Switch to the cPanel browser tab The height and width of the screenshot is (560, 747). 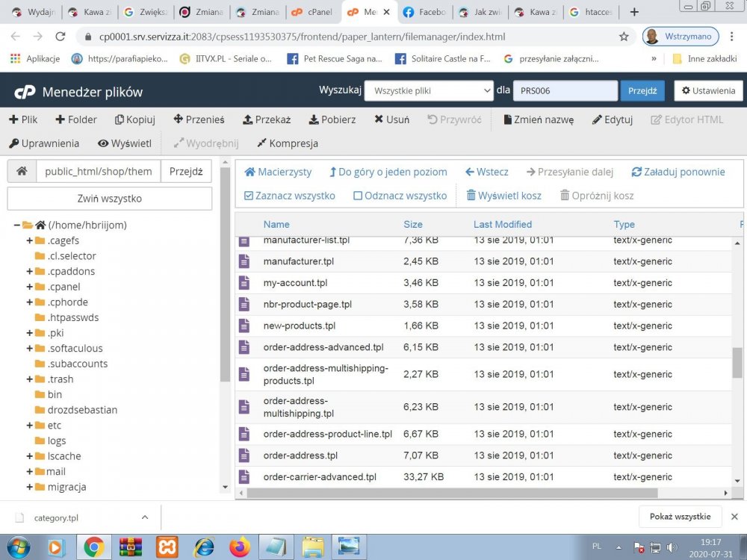coord(314,12)
